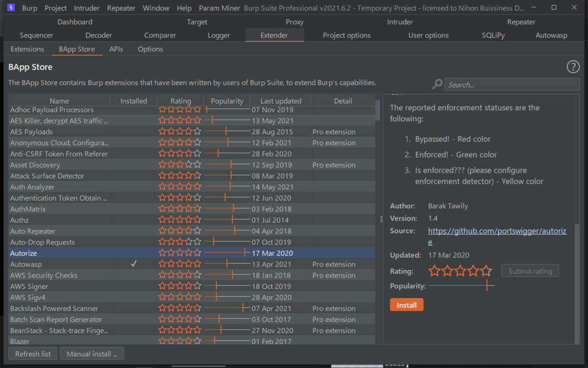Select the Auto Repeater extension

192,231
